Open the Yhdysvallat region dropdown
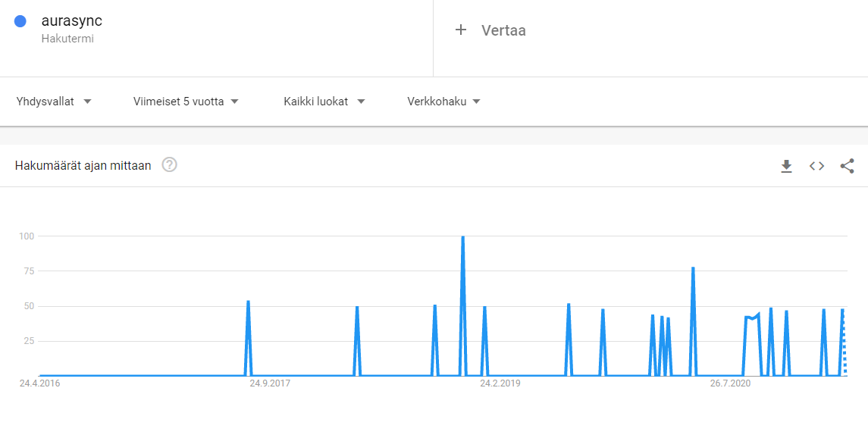 pos(53,102)
